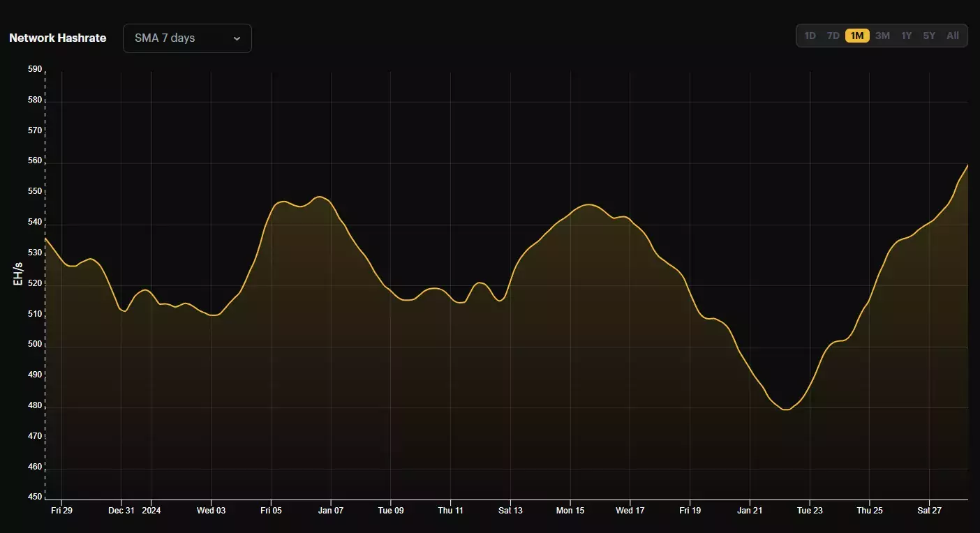Click the Mon 15 date label
The width and height of the screenshot is (980, 533).
tap(570, 511)
